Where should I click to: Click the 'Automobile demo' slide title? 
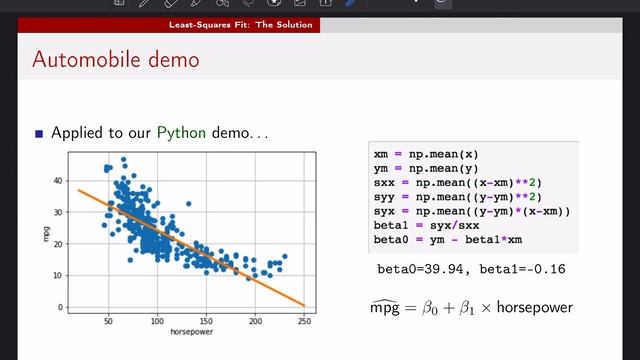pyautogui.click(x=116, y=59)
